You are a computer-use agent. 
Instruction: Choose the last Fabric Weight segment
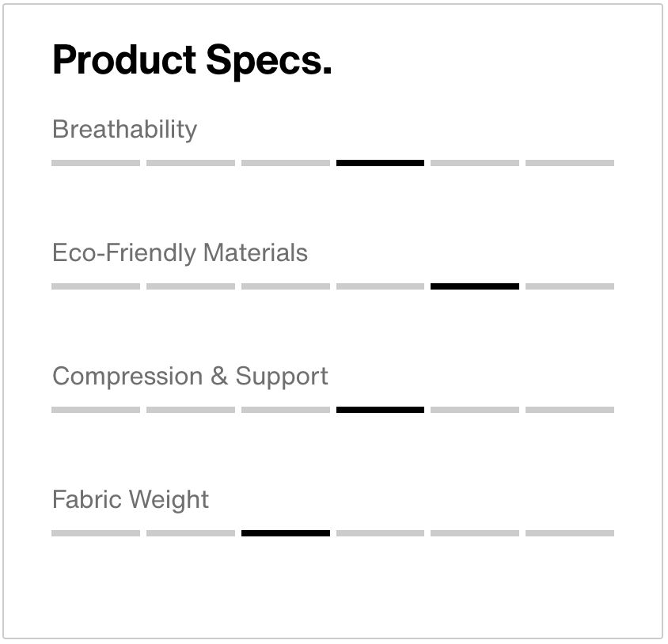tap(570, 533)
